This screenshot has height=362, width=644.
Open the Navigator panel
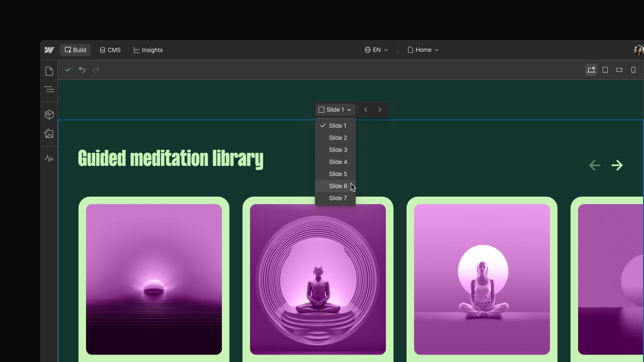pyautogui.click(x=49, y=89)
